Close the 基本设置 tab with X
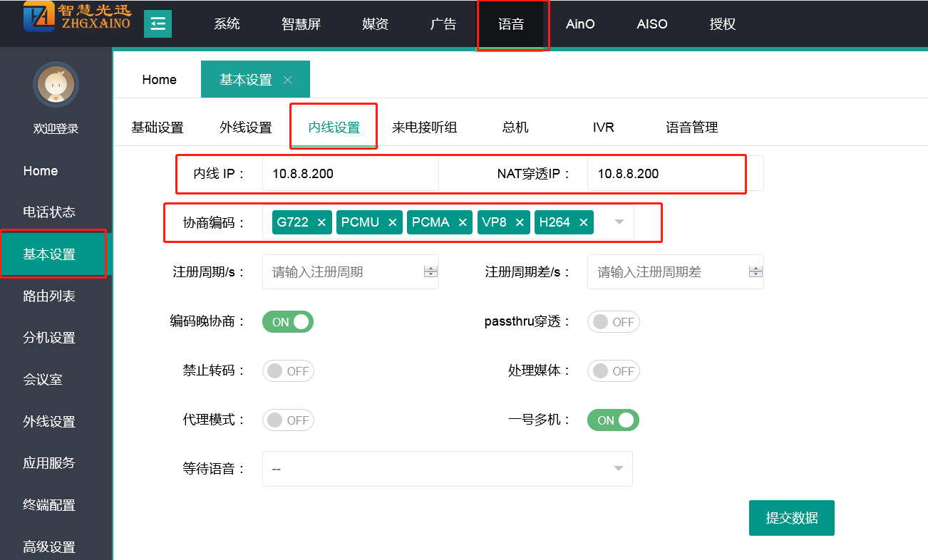 (x=288, y=80)
